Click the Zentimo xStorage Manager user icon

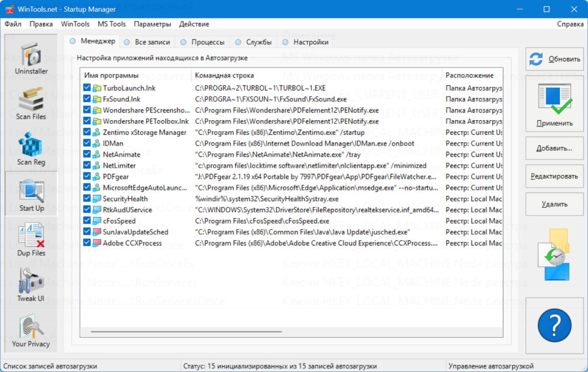pos(96,132)
